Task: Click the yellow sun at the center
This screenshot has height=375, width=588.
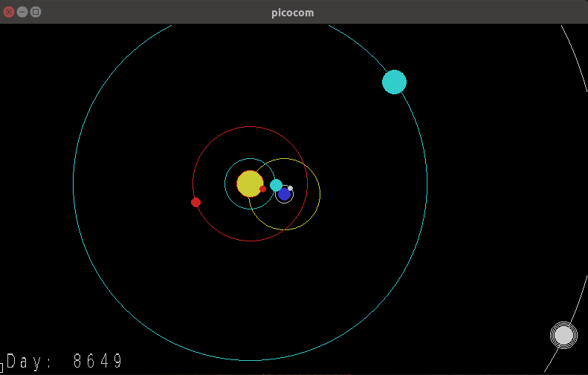Action: (x=249, y=183)
